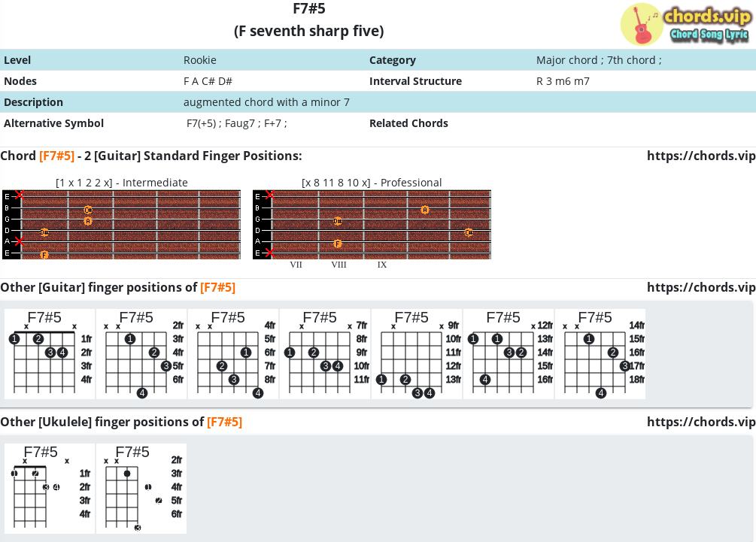This screenshot has height=542, width=756.
Task: Open the guitar F7#5 diagram starting at 4fr
Action: (233, 354)
